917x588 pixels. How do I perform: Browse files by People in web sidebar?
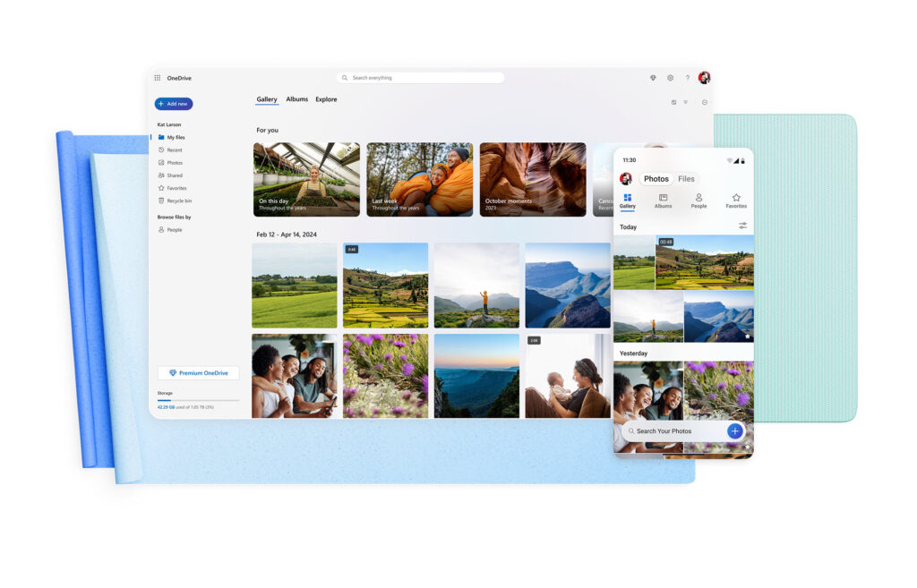click(170, 230)
